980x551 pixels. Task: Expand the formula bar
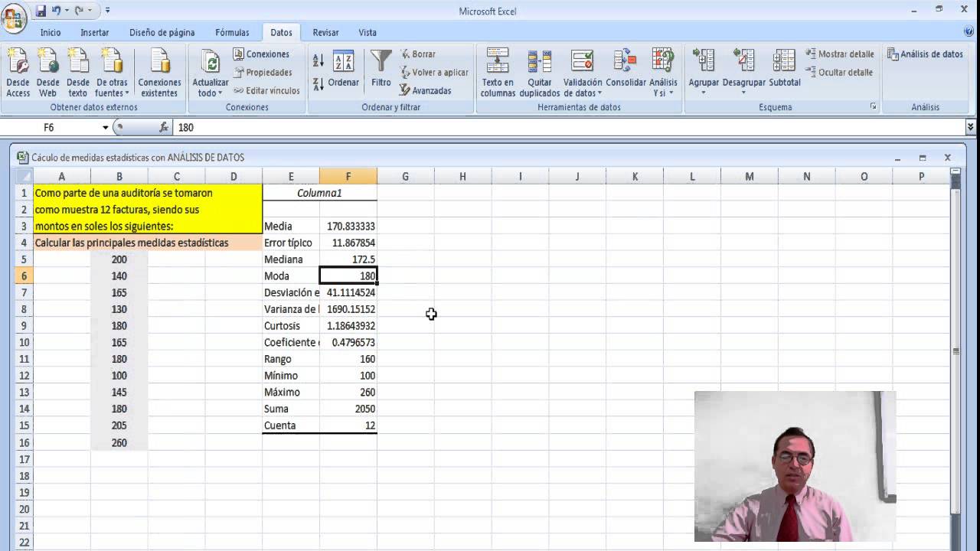[971, 127]
